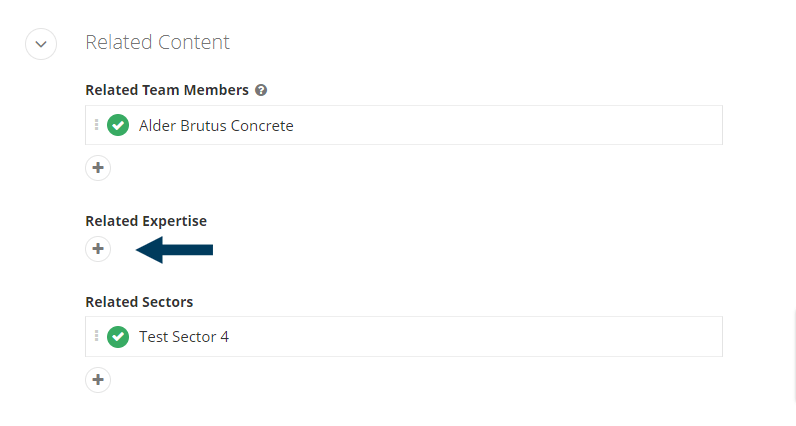
Task: Open help tooltip beside Related Team Members
Action: [261, 90]
